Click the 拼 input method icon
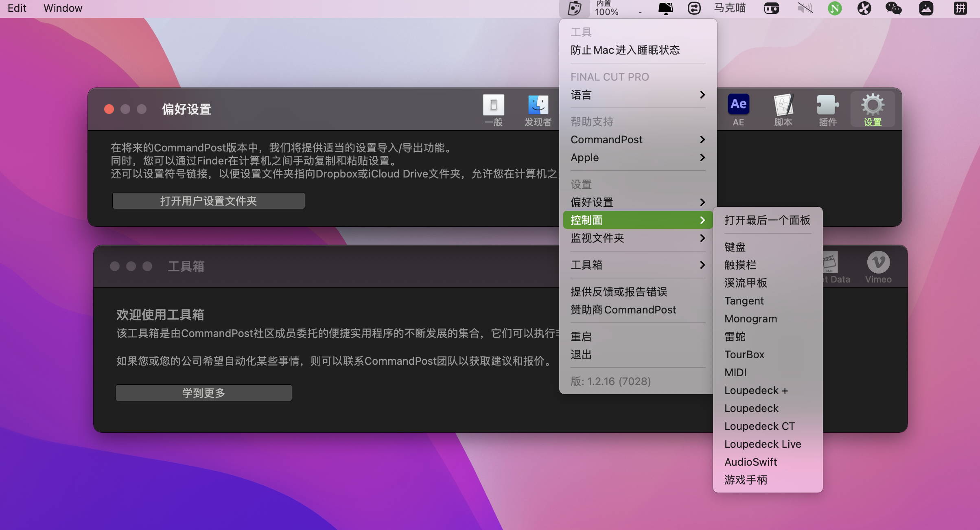 [x=960, y=8]
